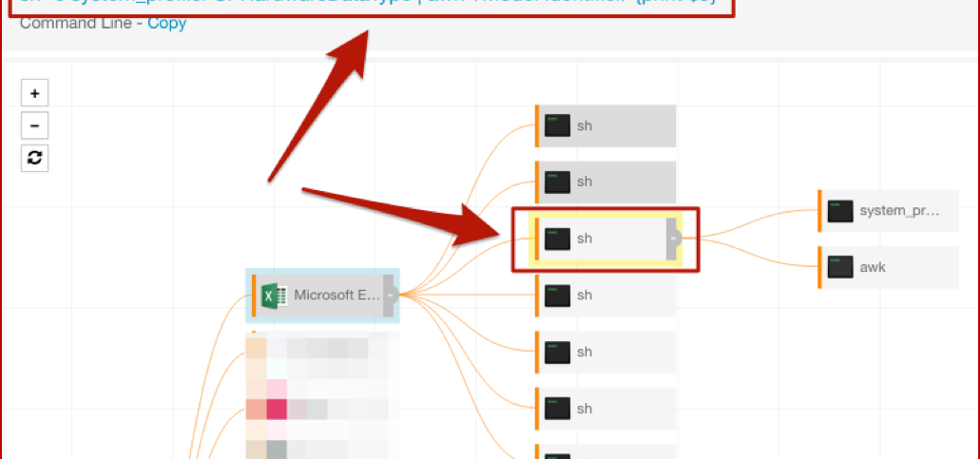980x459 pixels.
Task: Select the Microsoft E... process label
Action: click(336, 296)
